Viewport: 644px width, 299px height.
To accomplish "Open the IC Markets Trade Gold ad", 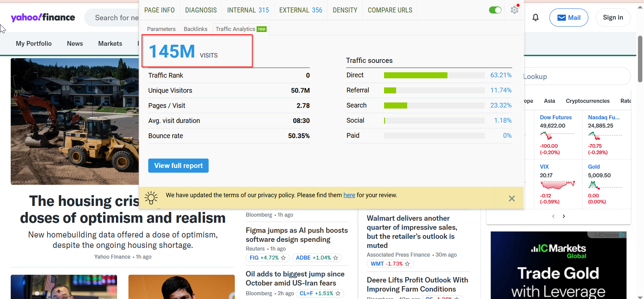I will [x=558, y=266].
